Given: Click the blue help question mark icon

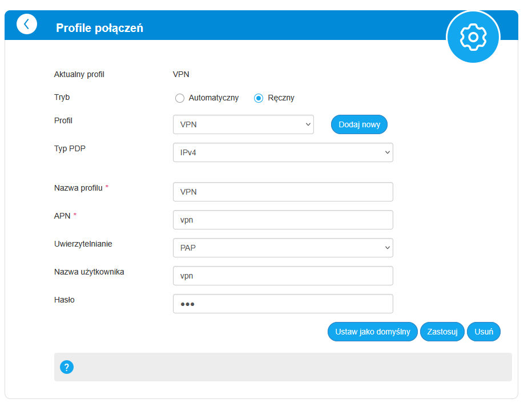Looking at the screenshot, I should coord(67,367).
